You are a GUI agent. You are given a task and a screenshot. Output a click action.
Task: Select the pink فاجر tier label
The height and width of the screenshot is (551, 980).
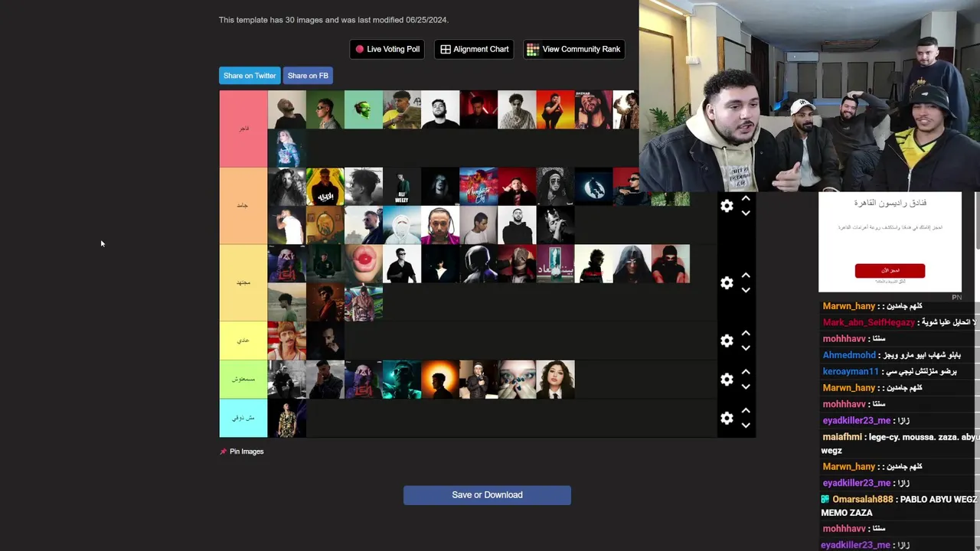(x=243, y=129)
